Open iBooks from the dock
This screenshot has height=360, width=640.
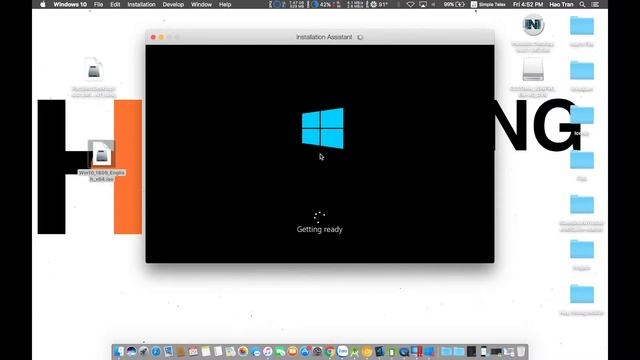click(x=293, y=351)
